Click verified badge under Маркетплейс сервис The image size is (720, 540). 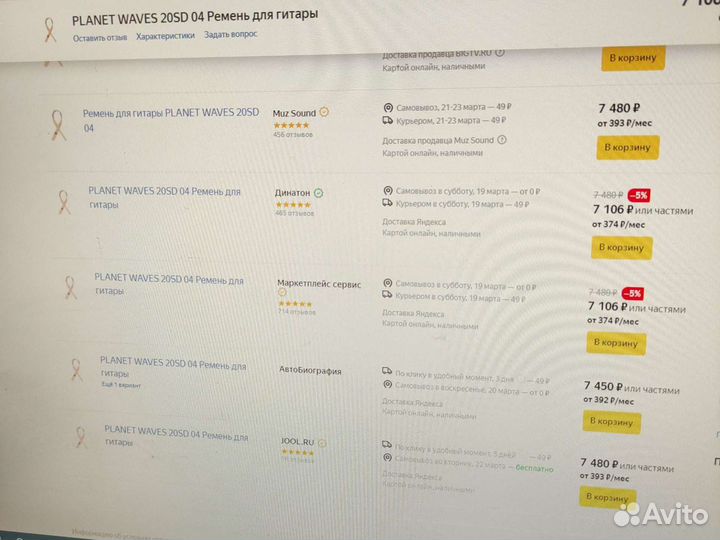coord(283,293)
